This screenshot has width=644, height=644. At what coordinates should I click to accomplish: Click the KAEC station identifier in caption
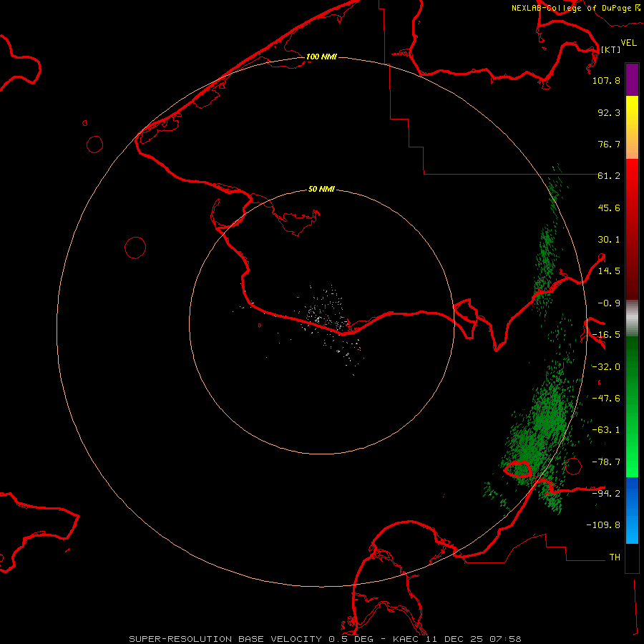[405, 639]
